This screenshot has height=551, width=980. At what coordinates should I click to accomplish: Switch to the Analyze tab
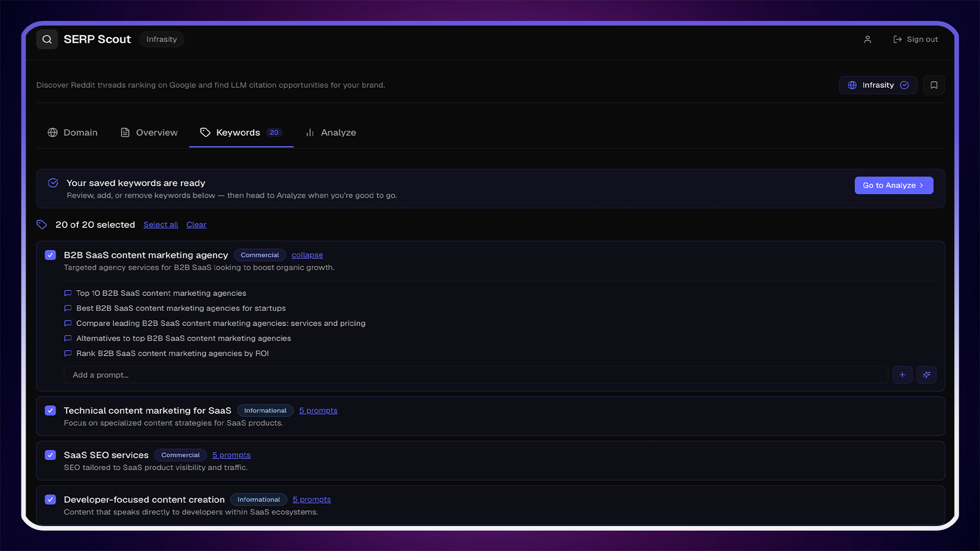point(331,133)
